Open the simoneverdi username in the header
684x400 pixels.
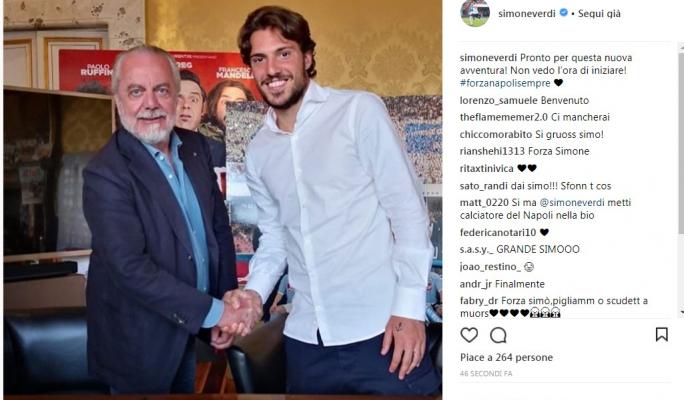(x=527, y=14)
